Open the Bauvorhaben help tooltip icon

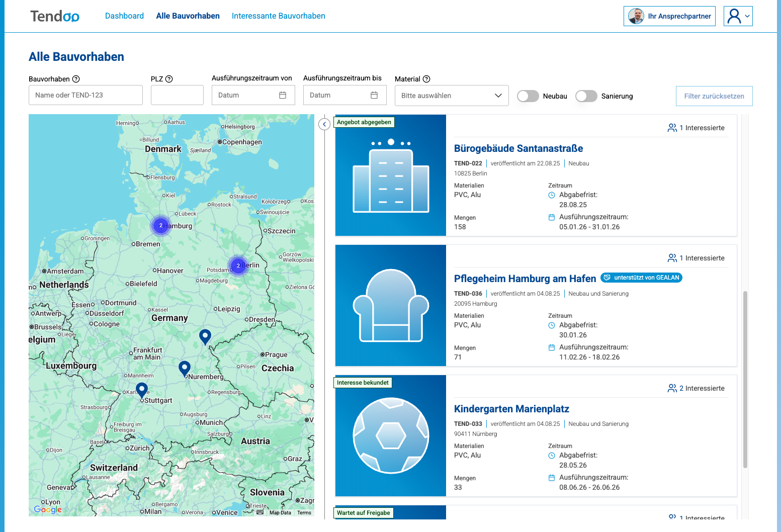76,79
